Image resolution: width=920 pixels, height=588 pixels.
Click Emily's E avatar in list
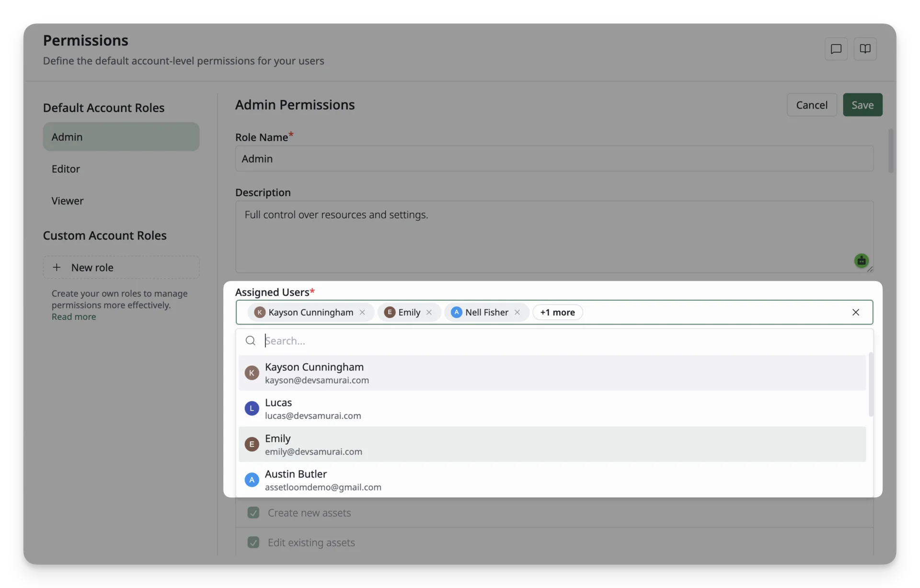[x=252, y=444]
